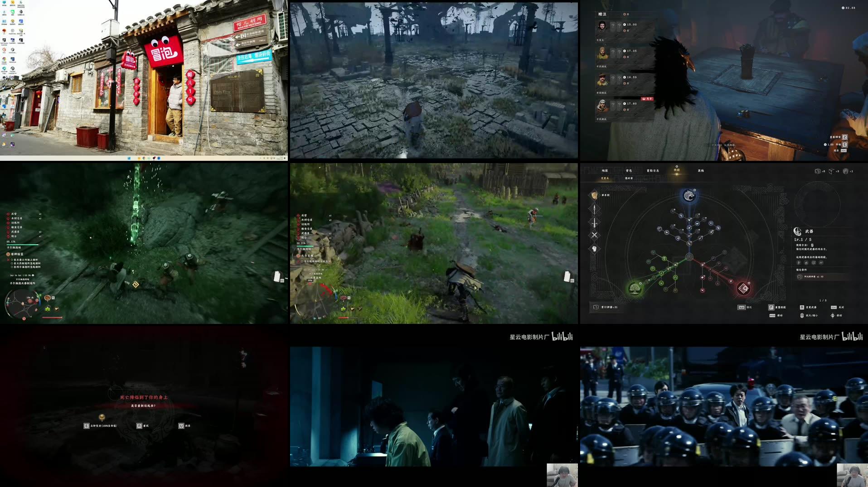
Task: Select the red branch skill node
Action: 744,289
